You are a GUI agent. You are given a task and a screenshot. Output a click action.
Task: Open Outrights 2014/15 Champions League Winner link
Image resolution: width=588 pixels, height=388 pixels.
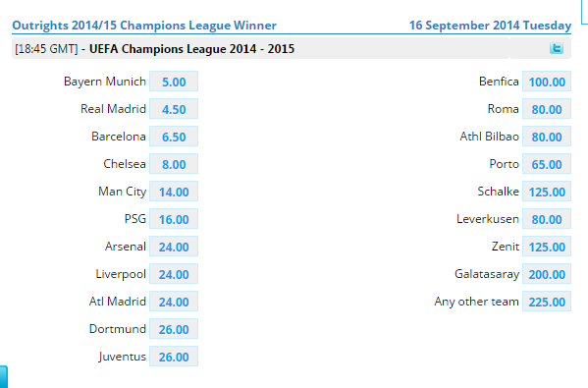point(144,26)
